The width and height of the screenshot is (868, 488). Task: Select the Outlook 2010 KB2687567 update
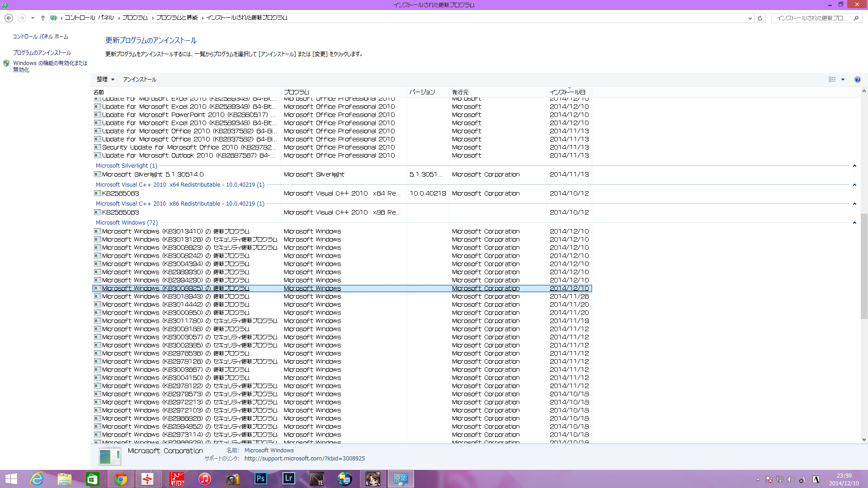pos(342,155)
